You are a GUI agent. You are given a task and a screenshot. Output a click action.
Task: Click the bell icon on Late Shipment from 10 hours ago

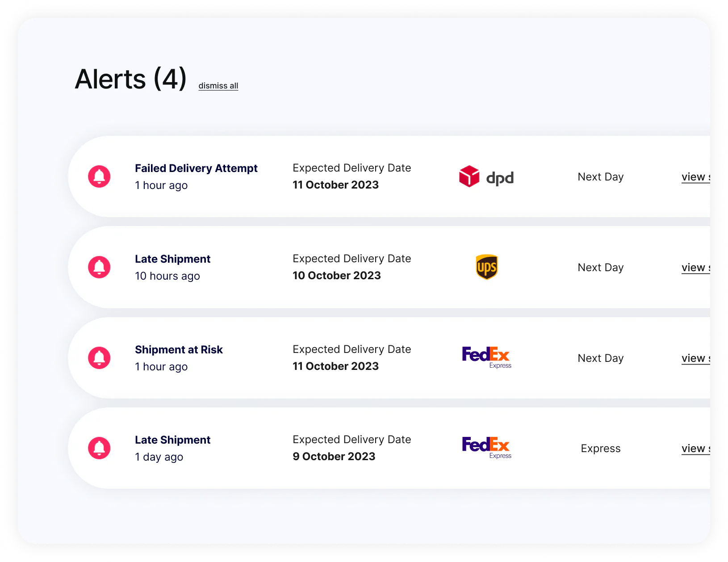click(100, 267)
